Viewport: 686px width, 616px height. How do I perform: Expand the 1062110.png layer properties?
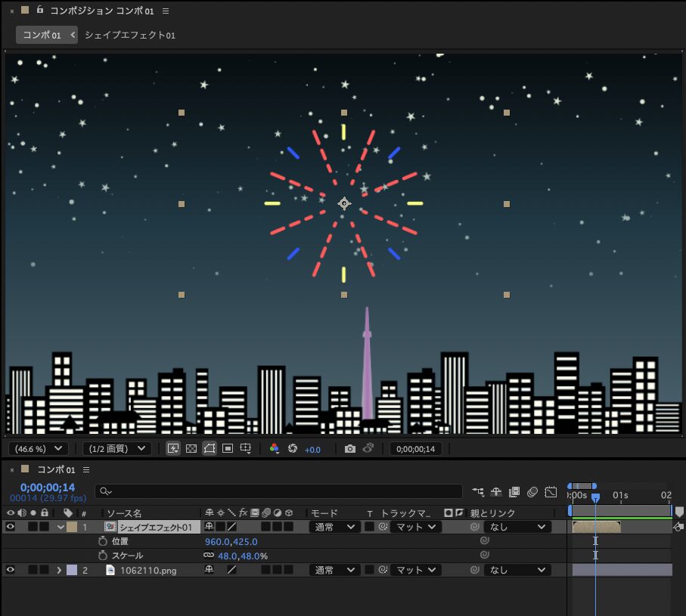click(x=59, y=570)
